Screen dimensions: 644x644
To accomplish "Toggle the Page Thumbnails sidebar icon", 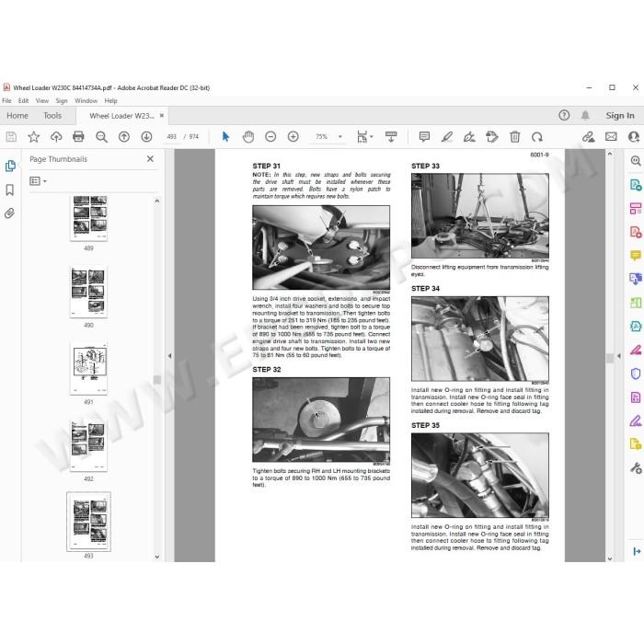I will click(x=10, y=166).
